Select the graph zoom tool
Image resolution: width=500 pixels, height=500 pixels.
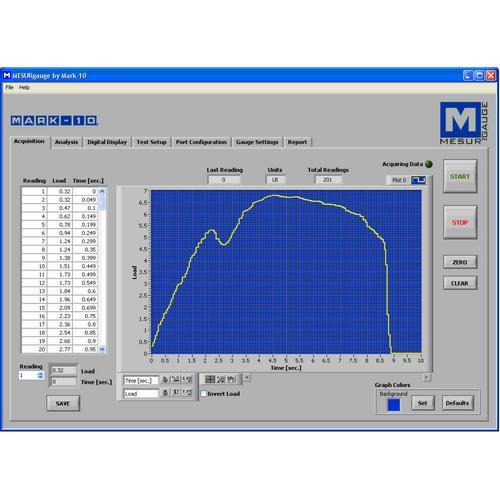coord(221,379)
